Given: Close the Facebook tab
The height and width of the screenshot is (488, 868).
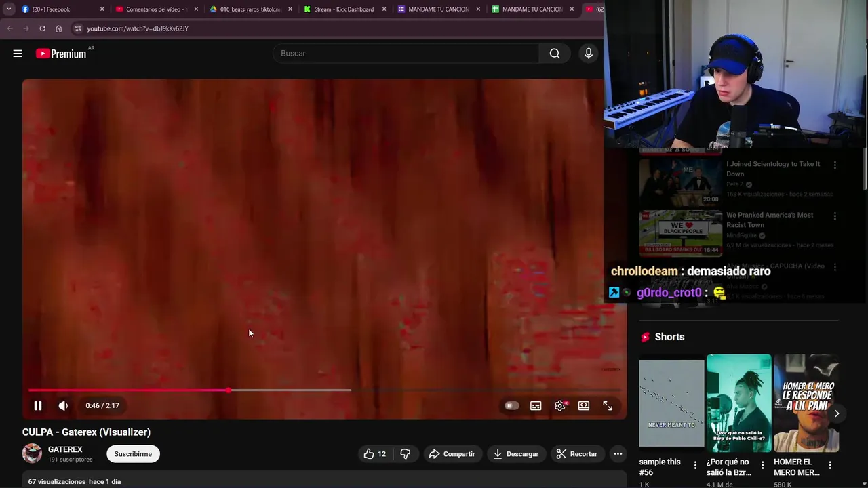Looking at the screenshot, I should 102,9.
